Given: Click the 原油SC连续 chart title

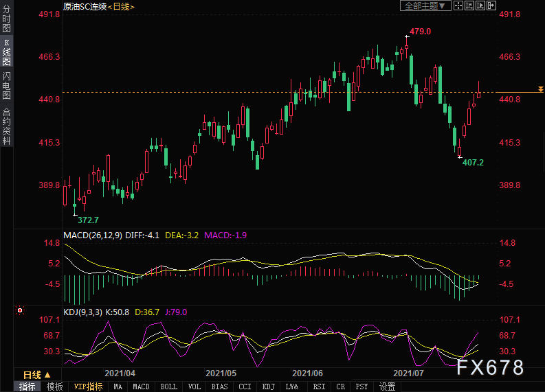Looking at the screenshot, I should [x=85, y=7].
